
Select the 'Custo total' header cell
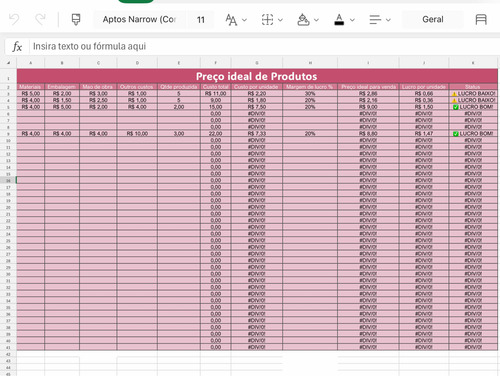tap(216, 87)
